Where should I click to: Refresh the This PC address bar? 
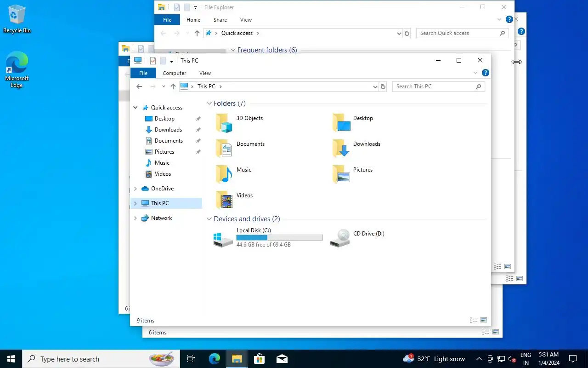[383, 86]
